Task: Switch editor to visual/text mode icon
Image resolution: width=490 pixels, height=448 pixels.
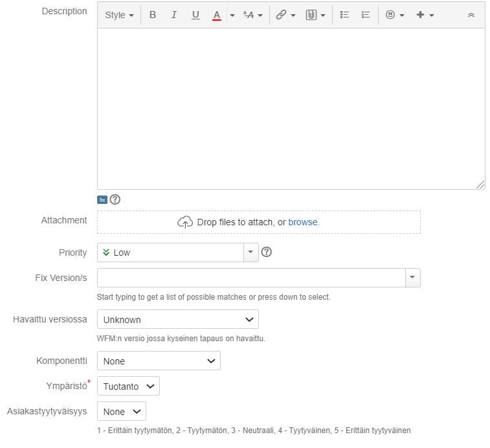Action: pos(102,199)
